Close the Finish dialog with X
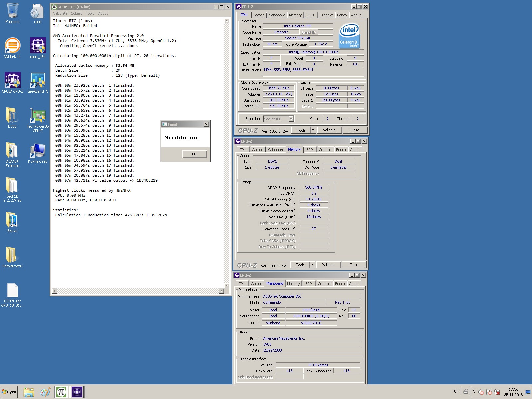The height and width of the screenshot is (399, 532). coord(206,124)
